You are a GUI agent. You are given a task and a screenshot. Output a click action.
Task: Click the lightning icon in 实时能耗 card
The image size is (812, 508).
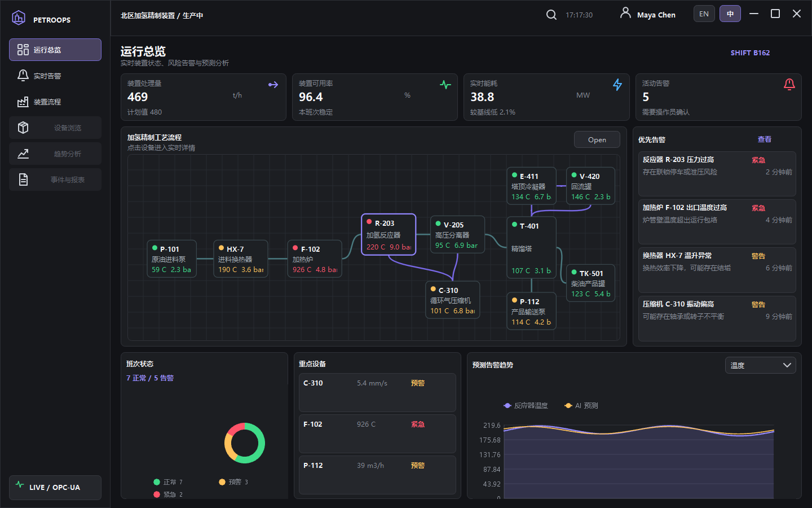point(617,85)
